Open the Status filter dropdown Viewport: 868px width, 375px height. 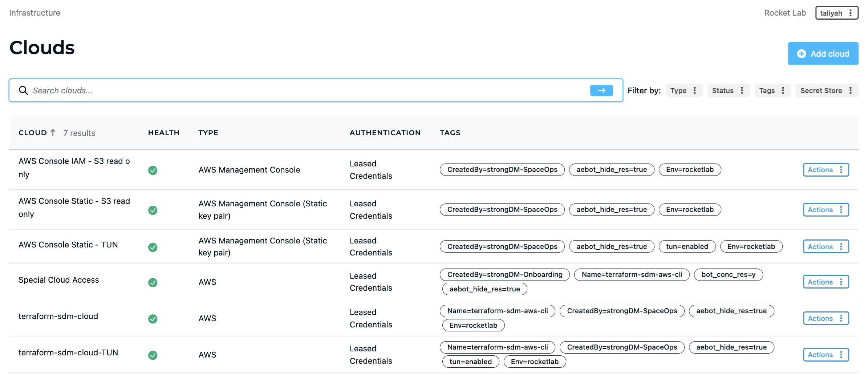click(728, 90)
